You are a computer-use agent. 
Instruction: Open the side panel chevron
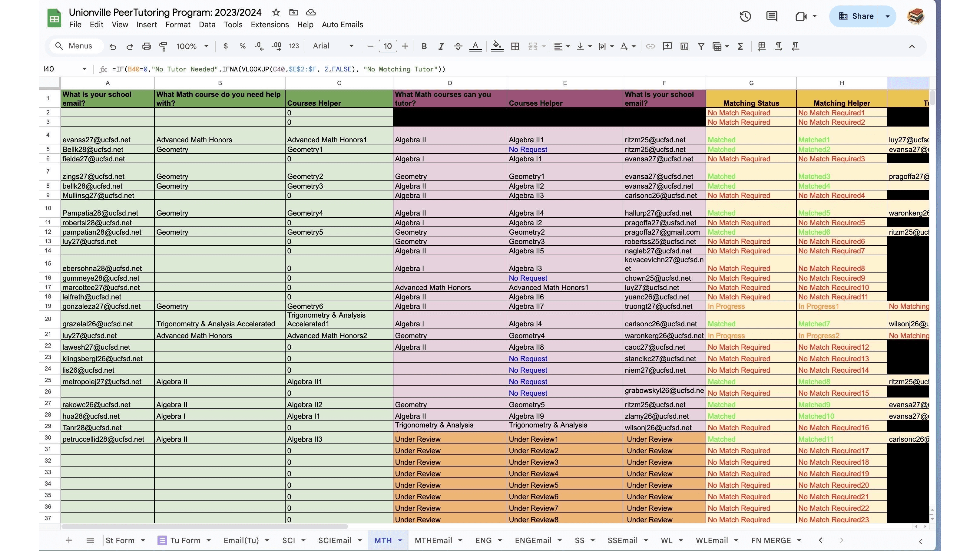point(920,541)
